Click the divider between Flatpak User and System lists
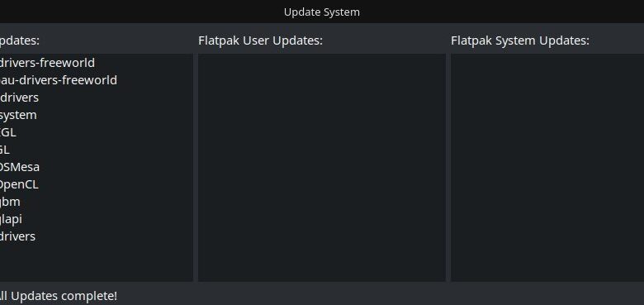Viewport: 644px width, 305px height. tap(448, 167)
